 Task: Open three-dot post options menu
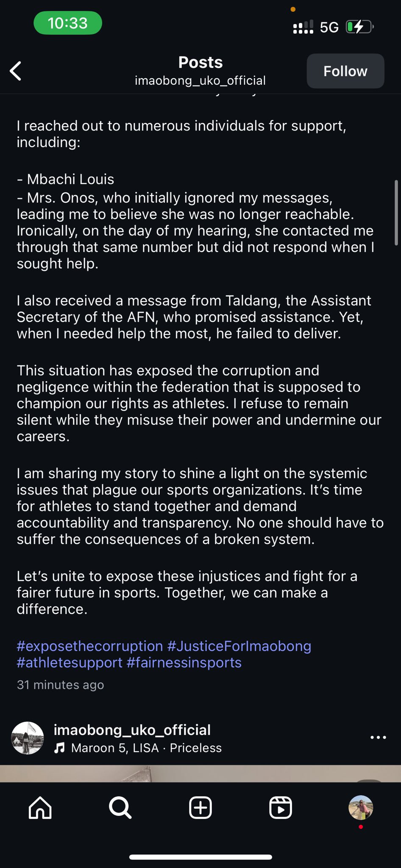point(378,737)
